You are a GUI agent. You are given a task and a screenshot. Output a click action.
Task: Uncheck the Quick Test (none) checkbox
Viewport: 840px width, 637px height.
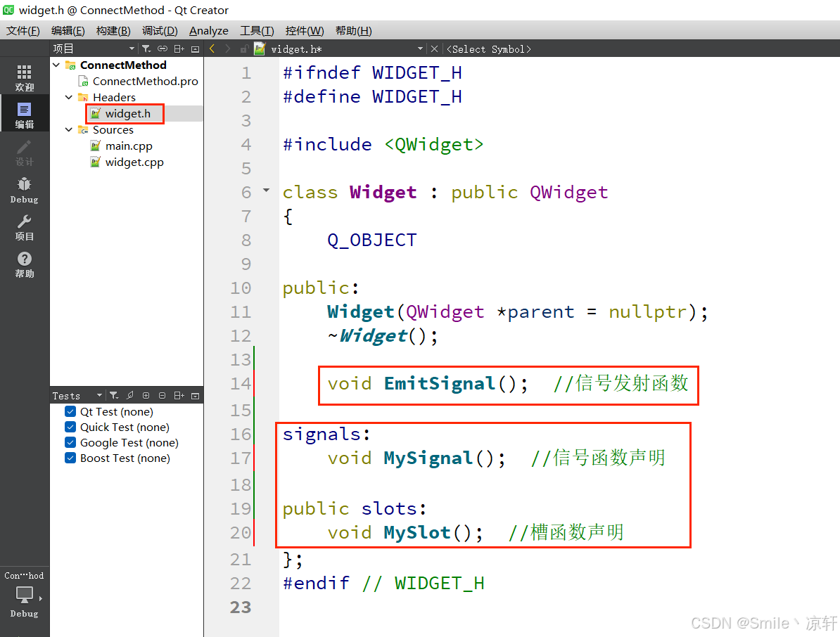coord(70,427)
